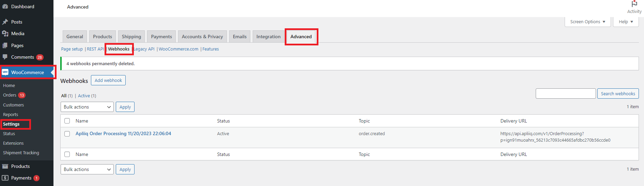Viewport: 644px width, 186px height.
Task: Open the Features sub-section link
Action: pyautogui.click(x=210, y=49)
